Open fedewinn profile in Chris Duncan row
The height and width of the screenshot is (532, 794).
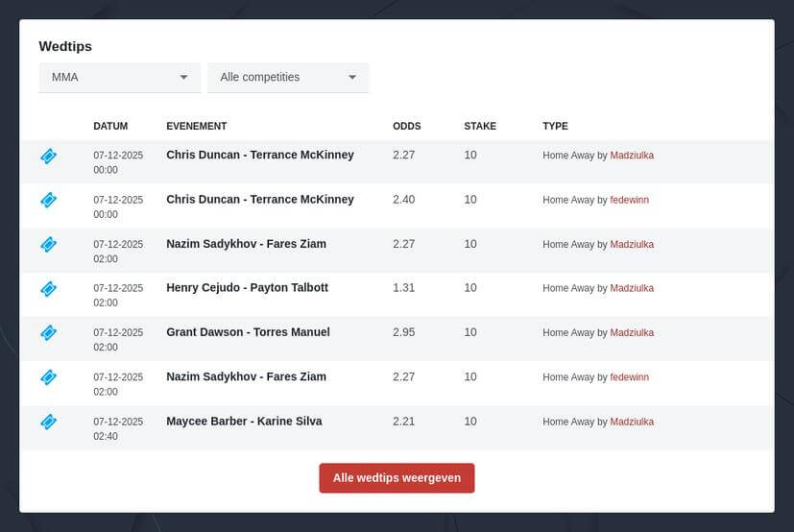click(x=629, y=200)
